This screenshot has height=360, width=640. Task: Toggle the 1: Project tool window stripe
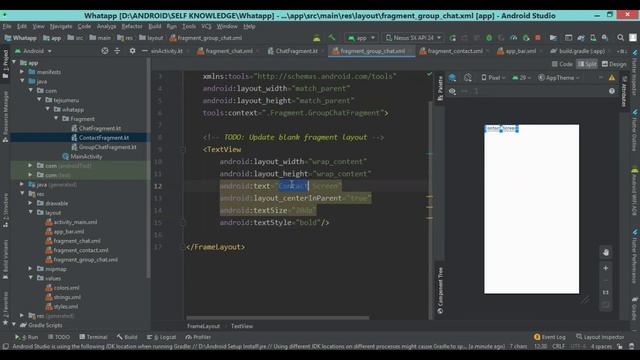click(x=5, y=65)
